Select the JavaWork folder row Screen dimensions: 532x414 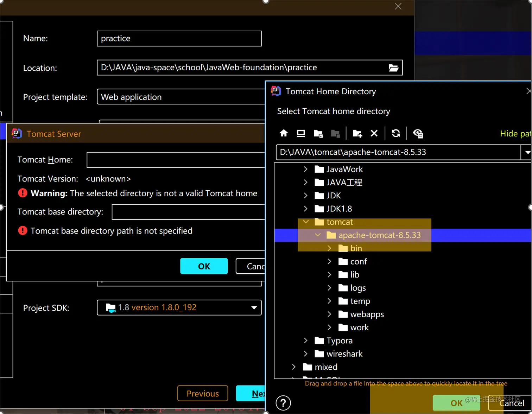pyautogui.click(x=403, y=169)
